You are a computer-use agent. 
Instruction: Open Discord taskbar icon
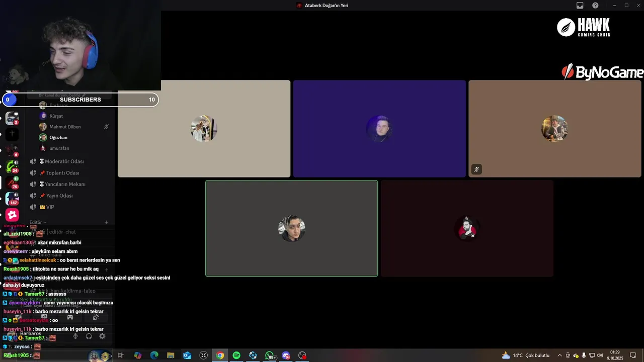286,355
